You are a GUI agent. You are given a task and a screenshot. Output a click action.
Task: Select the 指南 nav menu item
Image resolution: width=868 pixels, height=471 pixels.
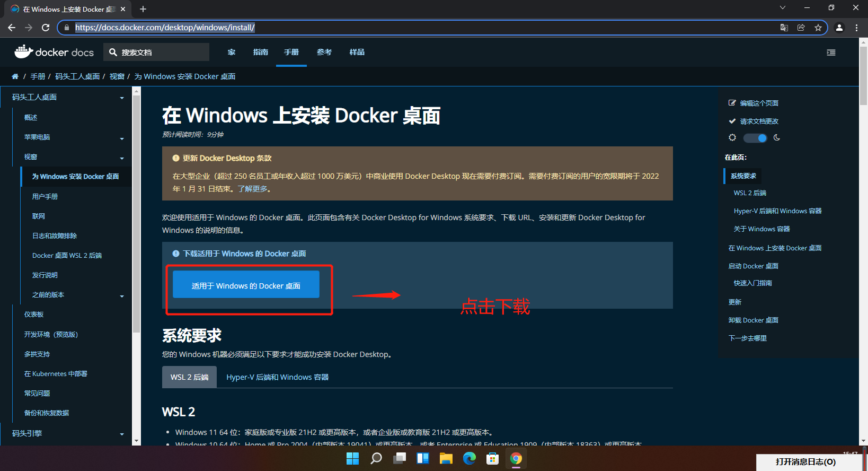tap(261, 52)
